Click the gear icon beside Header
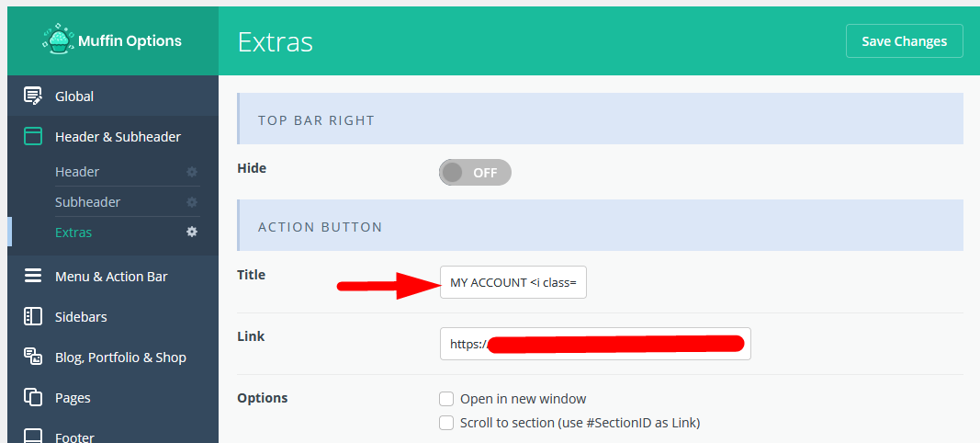The width and height of the screenshot is (980, 443). [x=192, y=172]
